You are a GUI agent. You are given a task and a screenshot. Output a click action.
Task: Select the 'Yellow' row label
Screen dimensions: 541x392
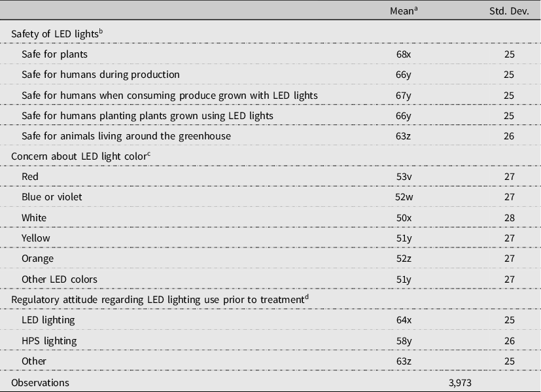pyautogui.click(x=35, y=238)
